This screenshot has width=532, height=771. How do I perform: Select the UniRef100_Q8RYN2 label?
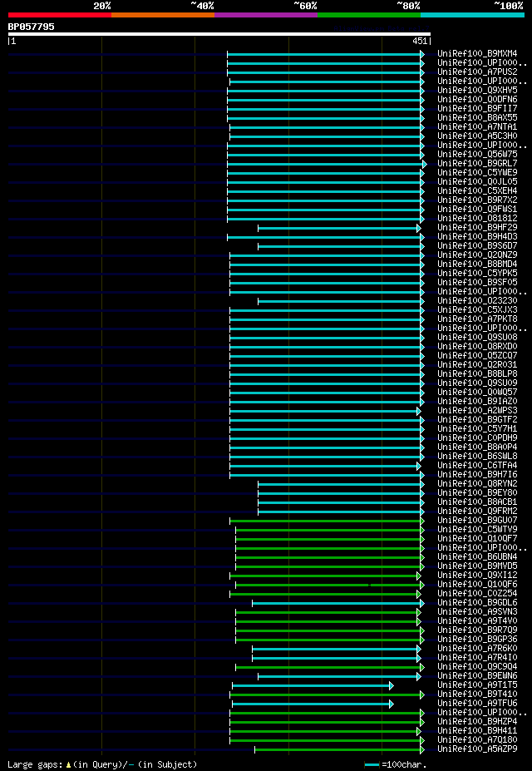point(477,484)
